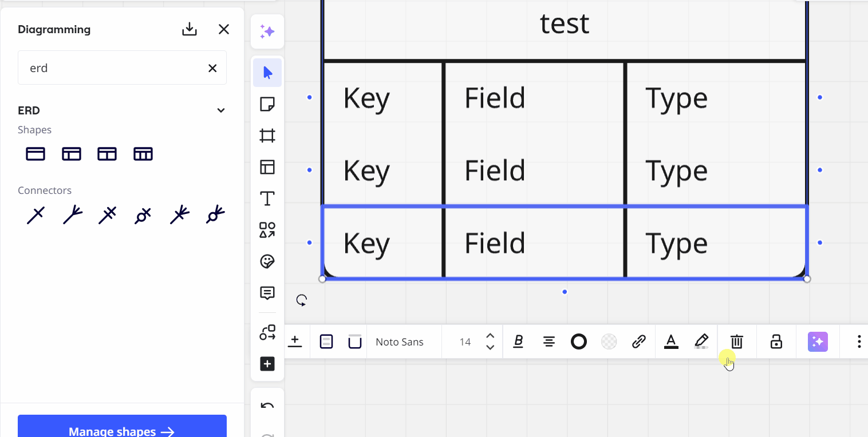
Task: Download diagramming shapes via download icon
Action: [x=190, y=29]
